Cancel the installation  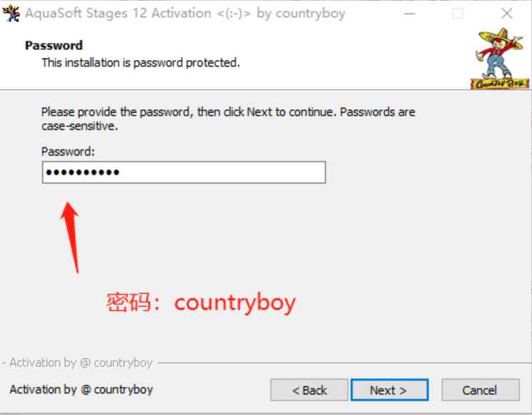481,390
